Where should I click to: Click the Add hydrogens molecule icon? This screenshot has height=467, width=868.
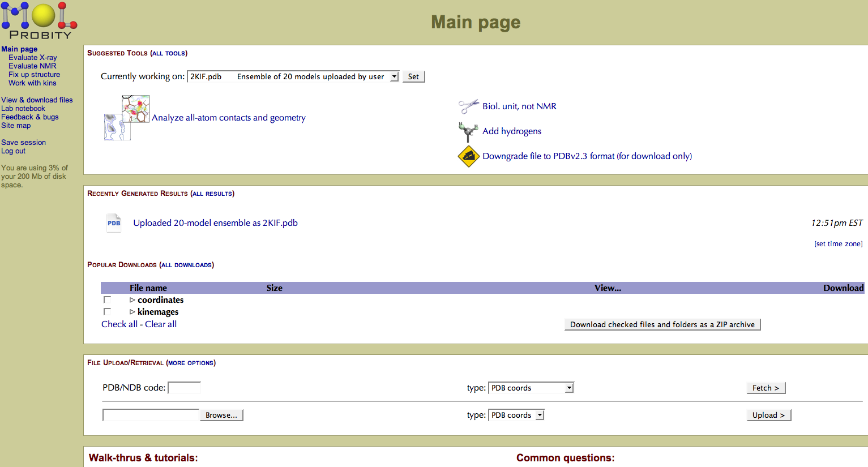(468, 131)
